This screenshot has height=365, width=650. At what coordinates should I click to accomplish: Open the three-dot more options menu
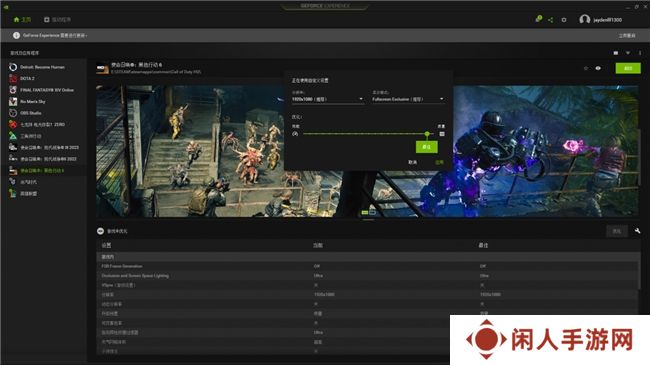click(x=640, y=53)
